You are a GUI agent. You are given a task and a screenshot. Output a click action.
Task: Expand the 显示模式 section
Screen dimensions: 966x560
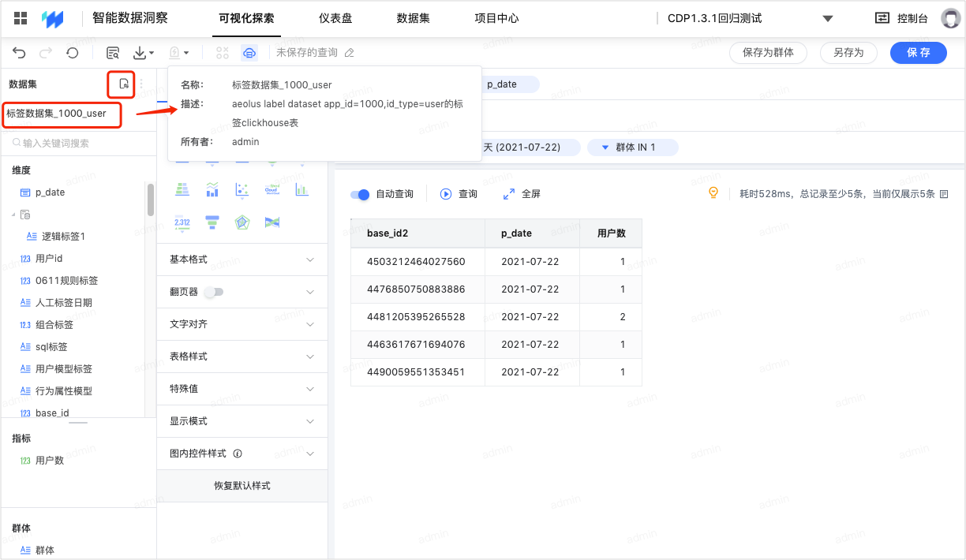coord(242,421)
